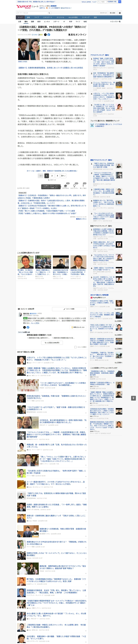Open the 【画像あり】兵庫県知事選再選直後 link below the lead
Viewport: 138px width, 644px height.
(x=50, y=68)
